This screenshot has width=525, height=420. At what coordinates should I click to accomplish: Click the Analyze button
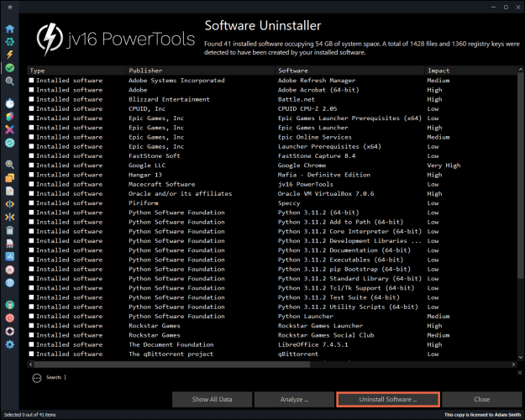pos(294,399)
